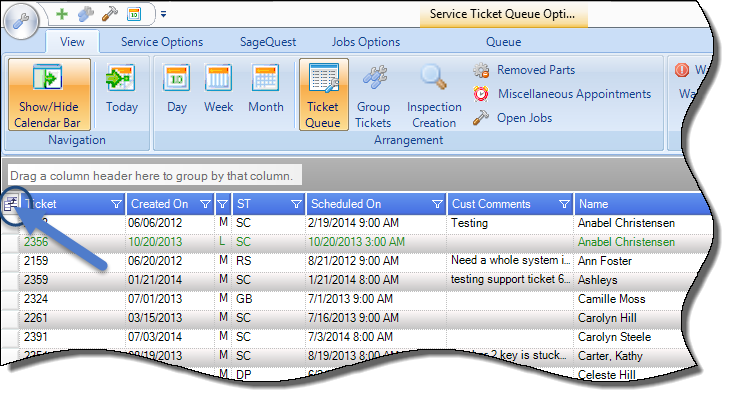Viewport: 730px width, 398px height.
Task: Open the Jobs Options ribbon tab
Action: coord(366,42)
